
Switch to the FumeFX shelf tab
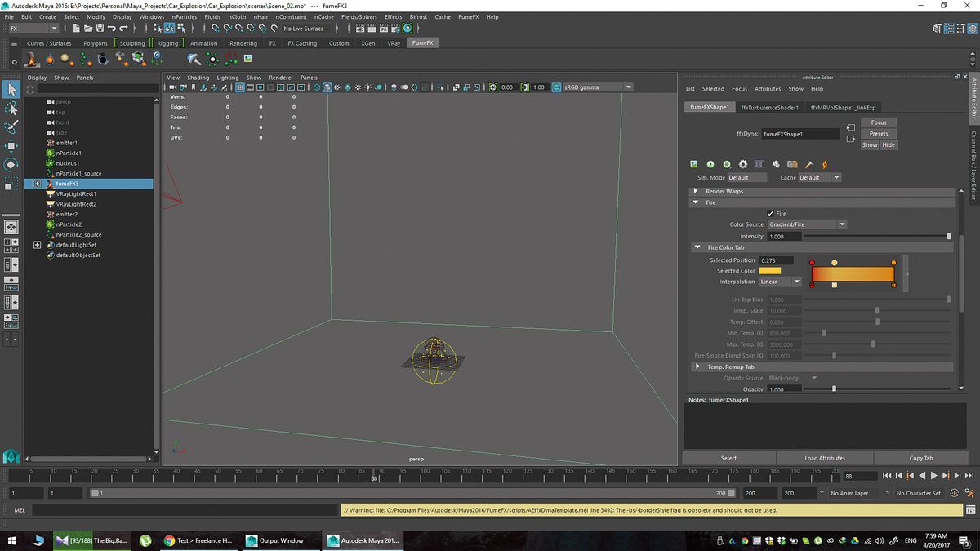click(423, 42)
